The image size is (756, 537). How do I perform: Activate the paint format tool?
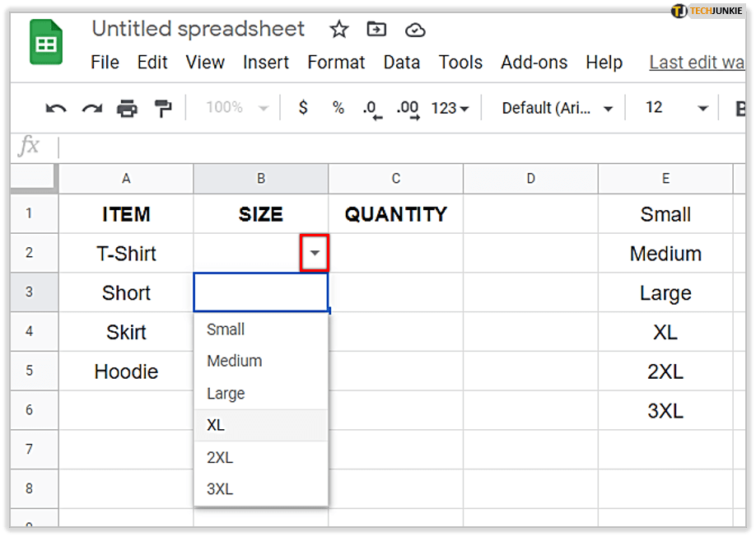click(164, 108)
